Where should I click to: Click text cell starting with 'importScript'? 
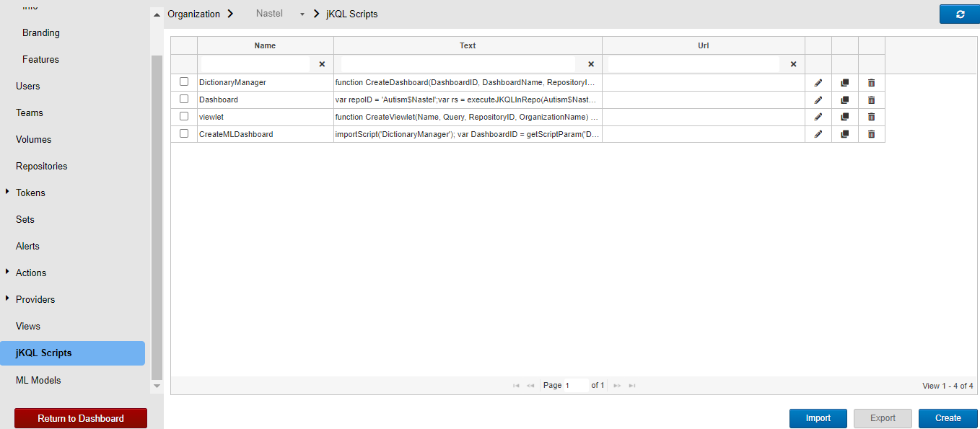click(x=468, y=134)
